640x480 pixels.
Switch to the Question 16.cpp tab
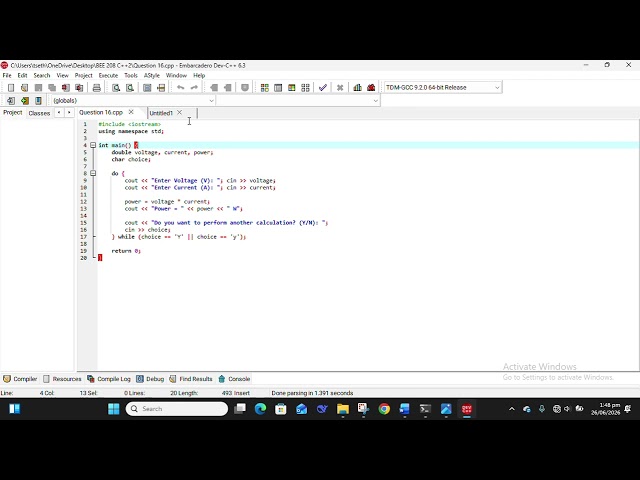(x=101, y=112)
